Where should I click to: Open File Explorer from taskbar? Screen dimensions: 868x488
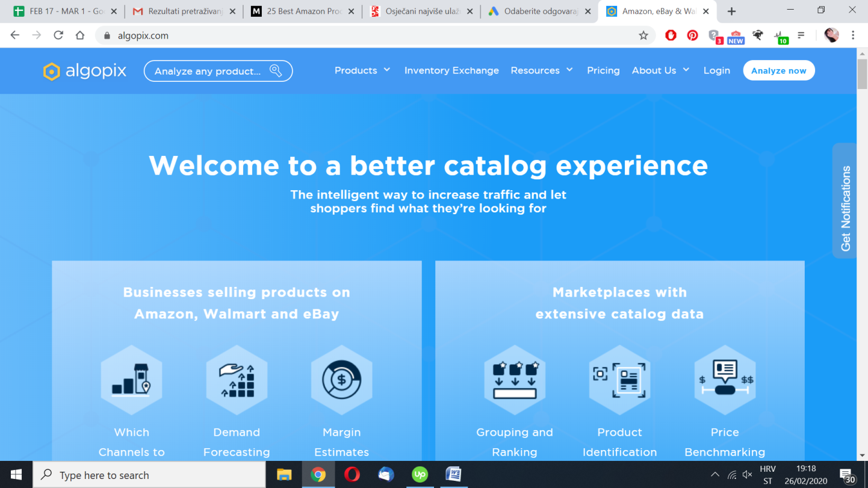pyautogui.click(x=284, y=475)
